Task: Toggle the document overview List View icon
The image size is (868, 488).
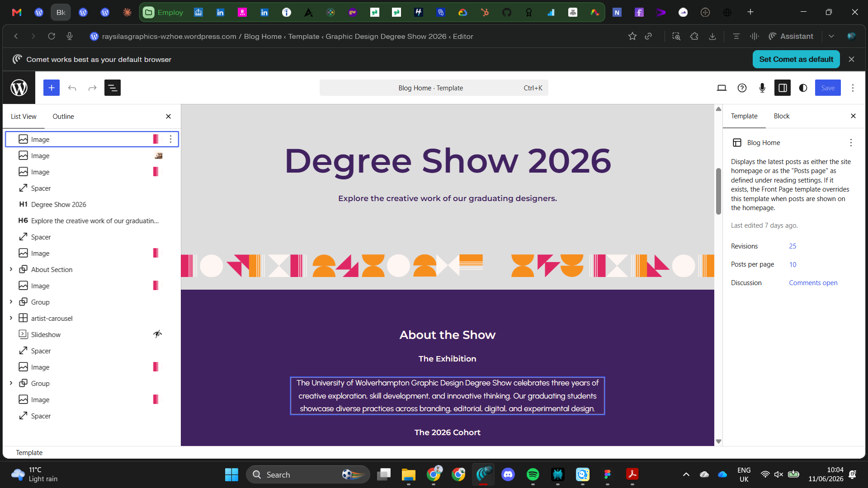Action: [113, 88]
